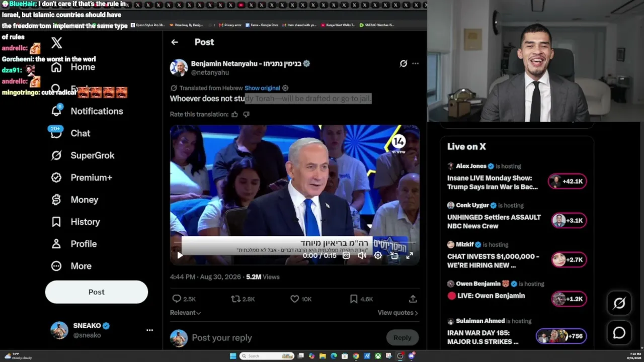Bookmark the post with 4.6K bookmarks
This screenshot has width=644, height=362.
361,299
